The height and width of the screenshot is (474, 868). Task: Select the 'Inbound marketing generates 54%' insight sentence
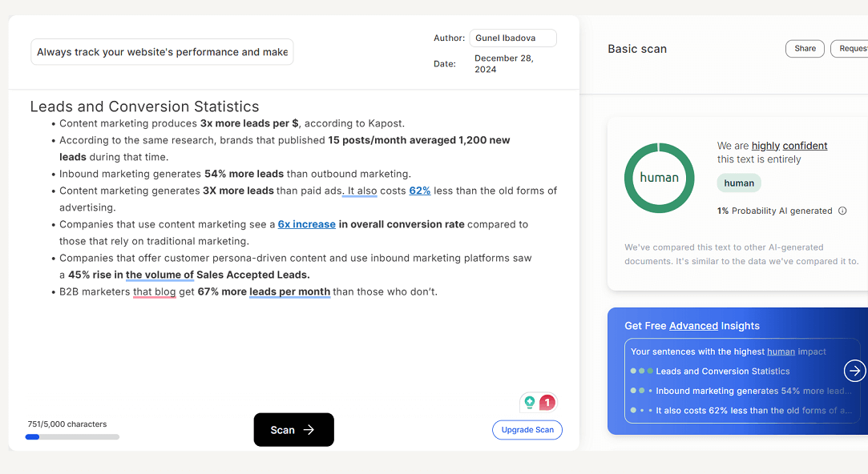click(753, 391)
